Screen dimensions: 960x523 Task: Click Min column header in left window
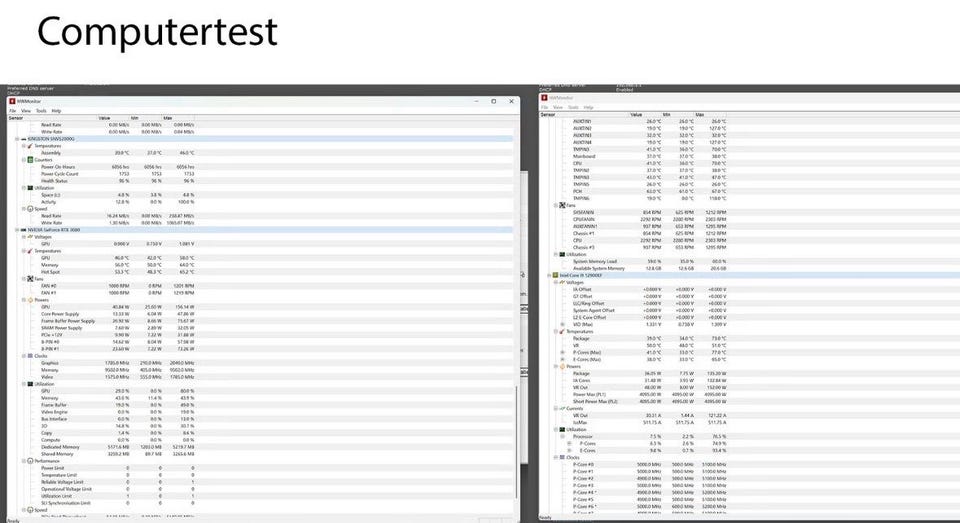[x=145, y=118]
